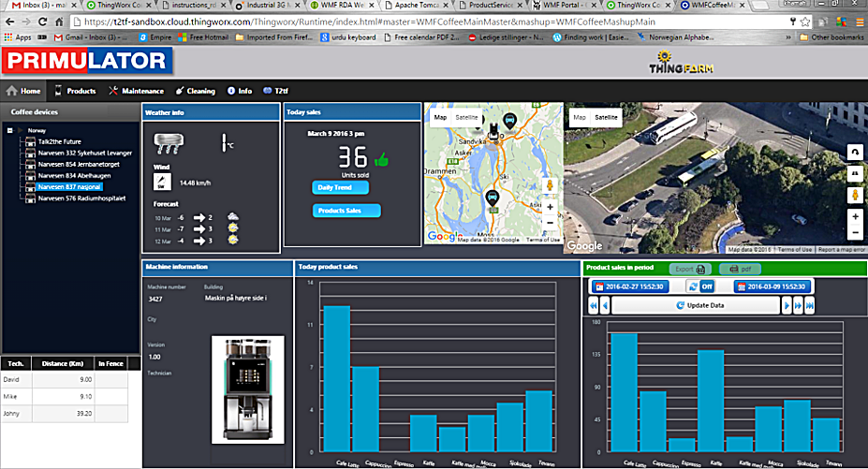Click Report a map error link
The width and height of the screenshot is (868, 469).
click(x=842, y=250)
